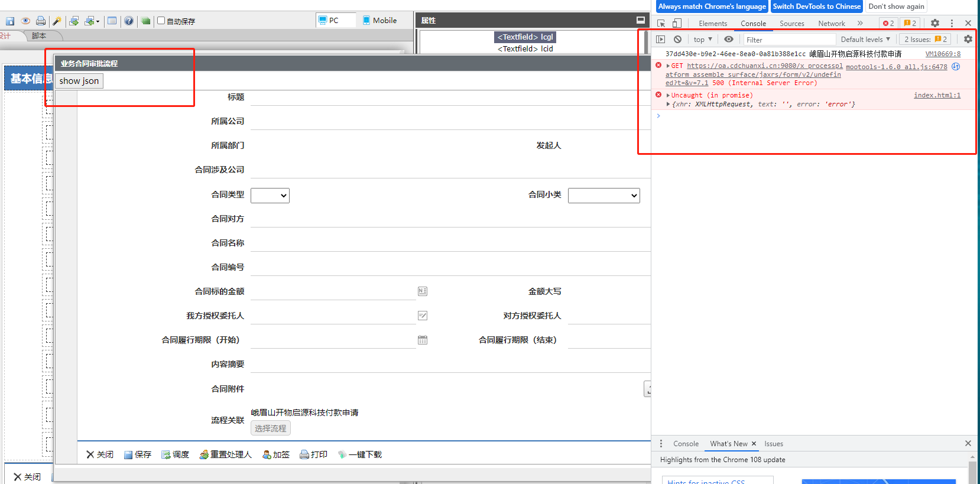This screenshot has height=484, width=980.
Task: Click the clear console icon
Action: pyautogui.click(x=677, y=40)
